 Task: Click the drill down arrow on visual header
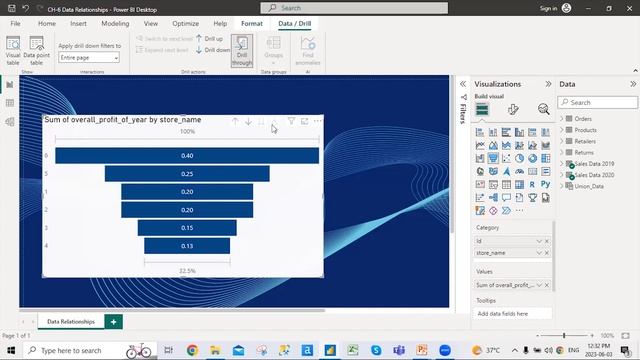point(248,121)
